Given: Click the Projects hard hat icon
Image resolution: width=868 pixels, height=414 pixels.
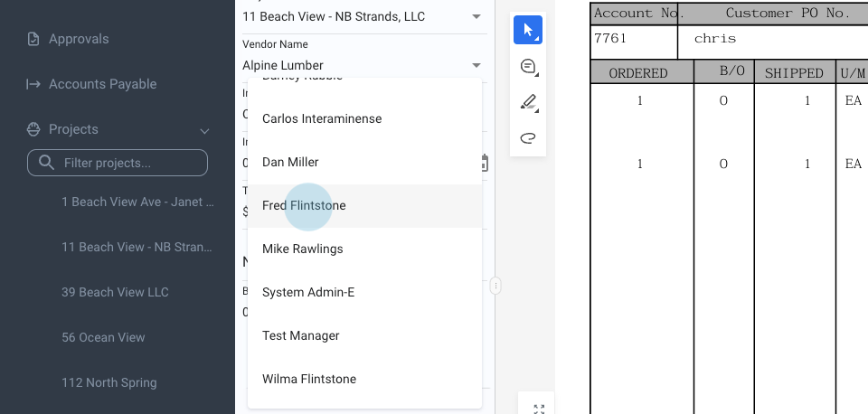Looking at the screenshot, I should (x=34, y=129).
